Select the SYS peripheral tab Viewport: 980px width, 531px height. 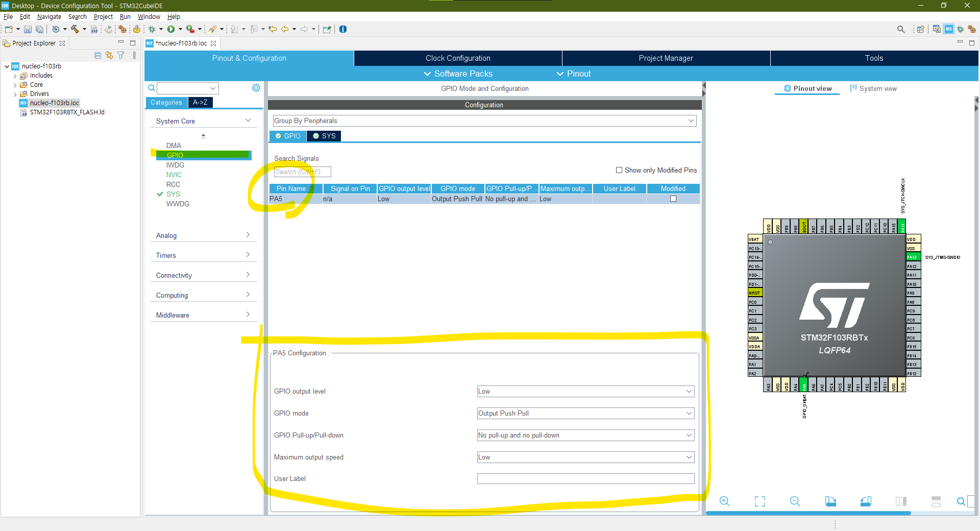(324, 136)
